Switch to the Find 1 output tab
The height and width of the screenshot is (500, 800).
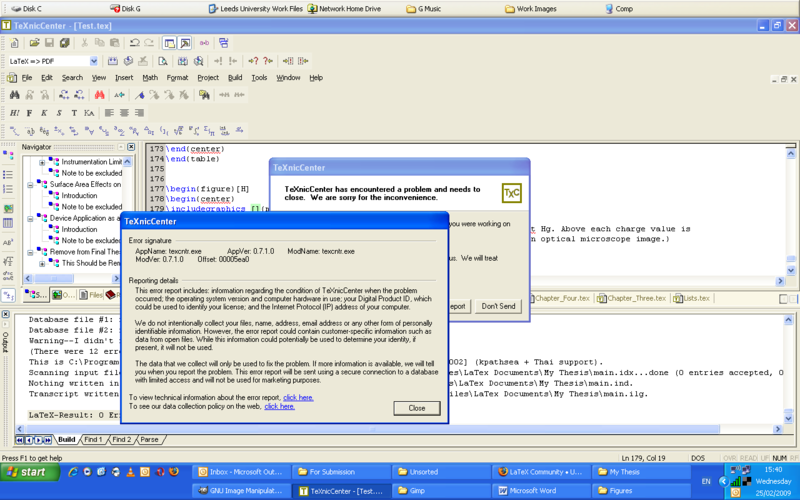pos(93,439)
